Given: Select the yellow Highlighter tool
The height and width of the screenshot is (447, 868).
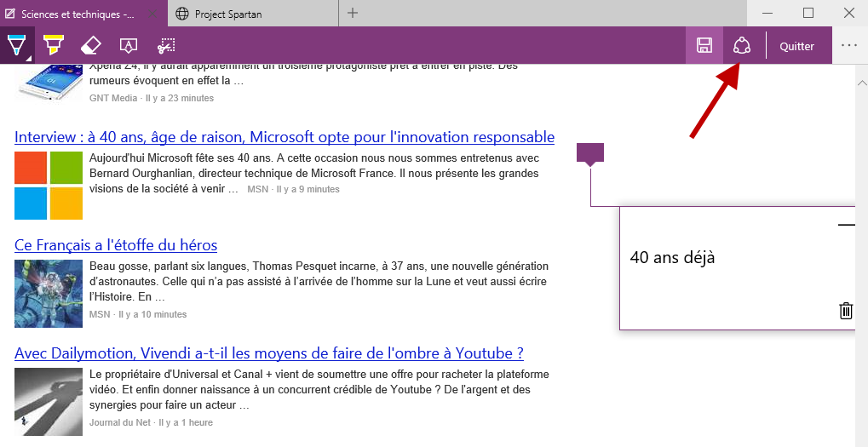Looking at the screenshot, I should pos(54,45).
